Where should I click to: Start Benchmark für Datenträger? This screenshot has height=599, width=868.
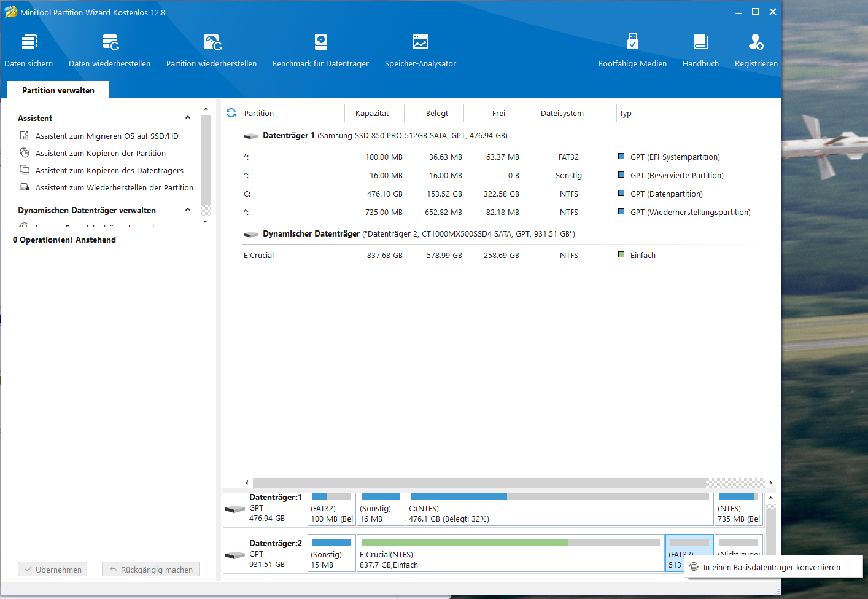pyautogui.click(x=321, y=50)
